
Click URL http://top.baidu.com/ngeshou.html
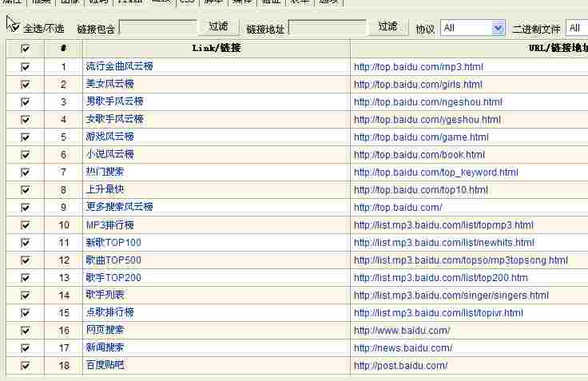[428, 102]
